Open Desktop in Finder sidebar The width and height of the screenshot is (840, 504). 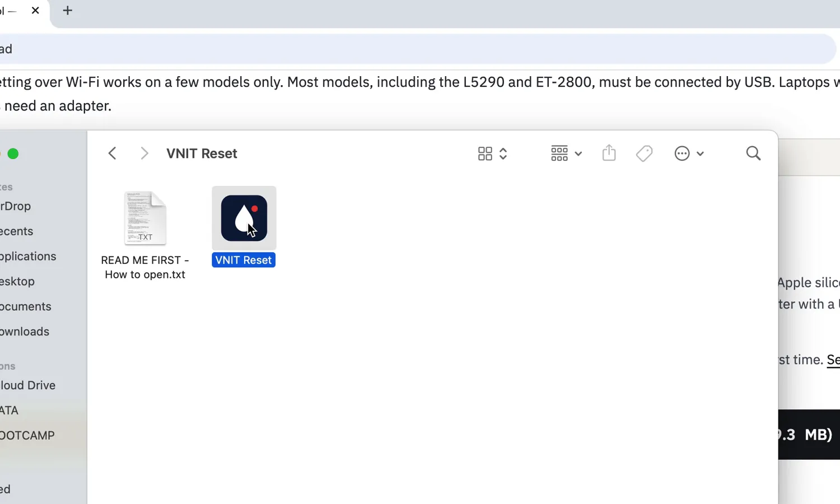[17, 282]
